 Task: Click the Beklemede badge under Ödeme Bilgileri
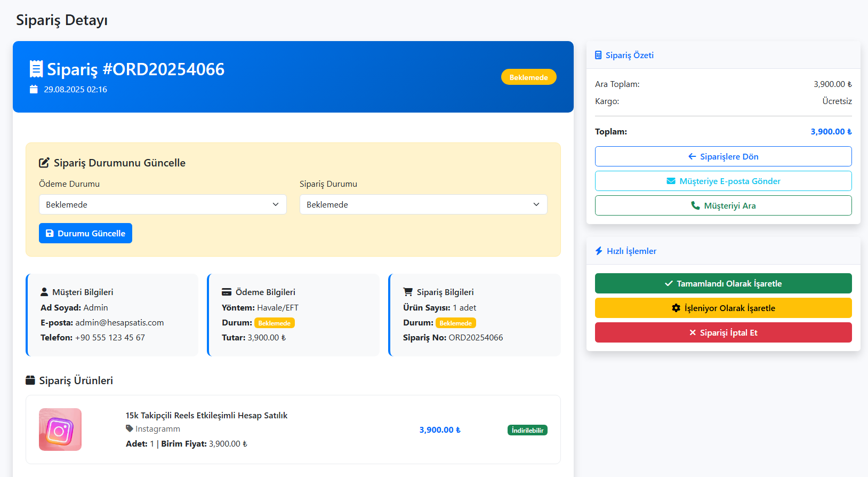(x=275, y=323)
